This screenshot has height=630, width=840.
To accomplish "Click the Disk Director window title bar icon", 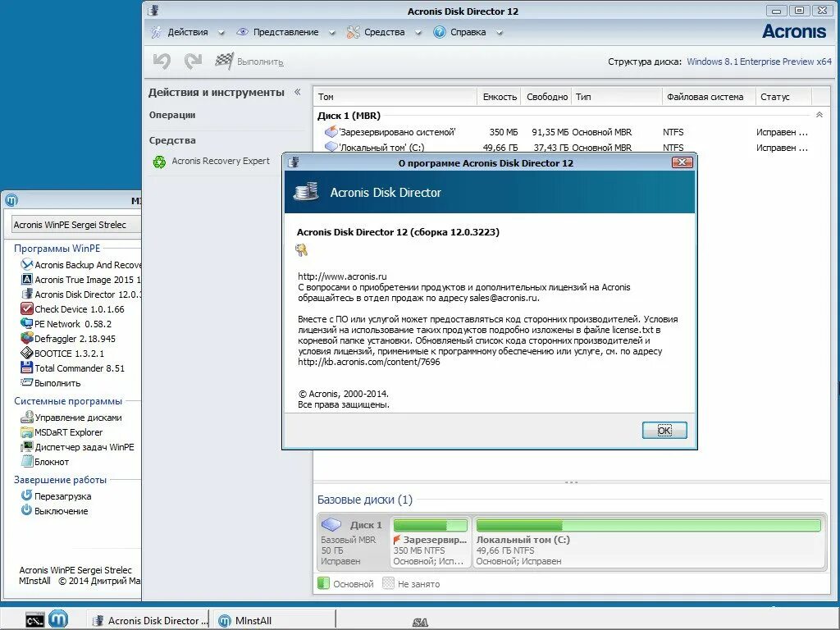I will (x=153, y=10).
